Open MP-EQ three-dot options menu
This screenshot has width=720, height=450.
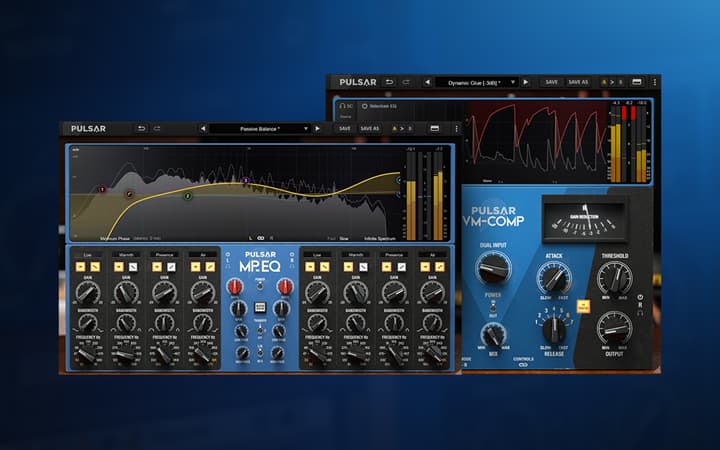[456, 129]
